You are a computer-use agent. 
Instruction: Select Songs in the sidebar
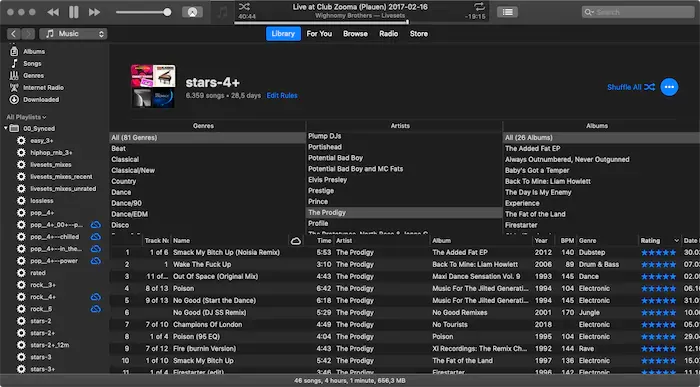32,63
